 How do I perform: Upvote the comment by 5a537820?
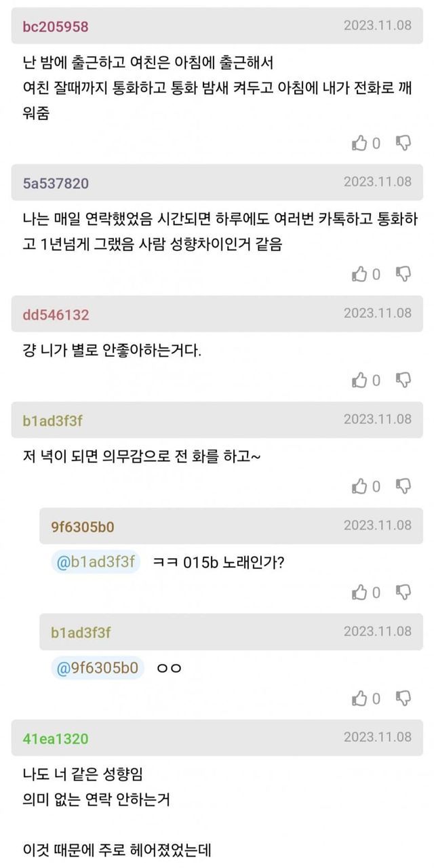click(359, 274)
